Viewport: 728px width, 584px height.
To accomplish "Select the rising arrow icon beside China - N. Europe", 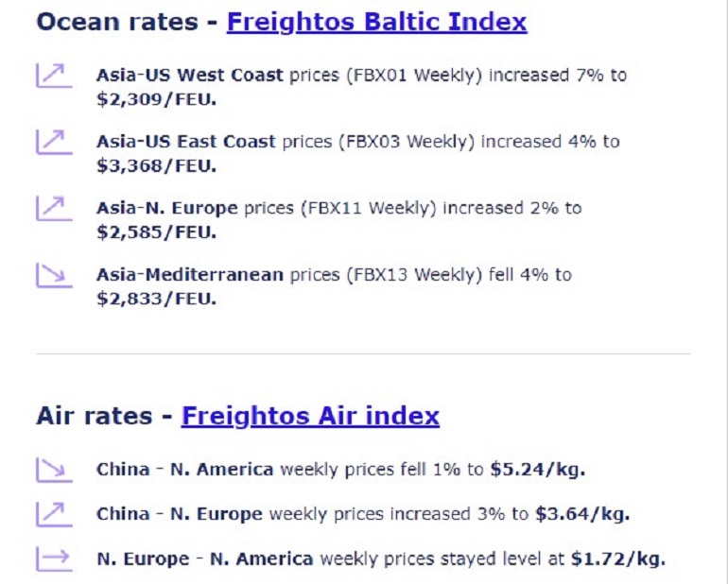I will 54,514.
